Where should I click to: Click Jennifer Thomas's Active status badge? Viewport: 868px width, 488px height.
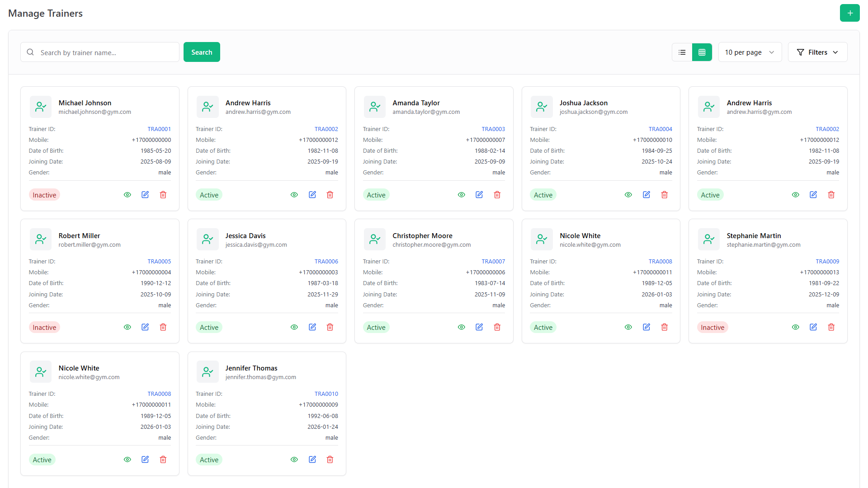(x=209, y=460)
